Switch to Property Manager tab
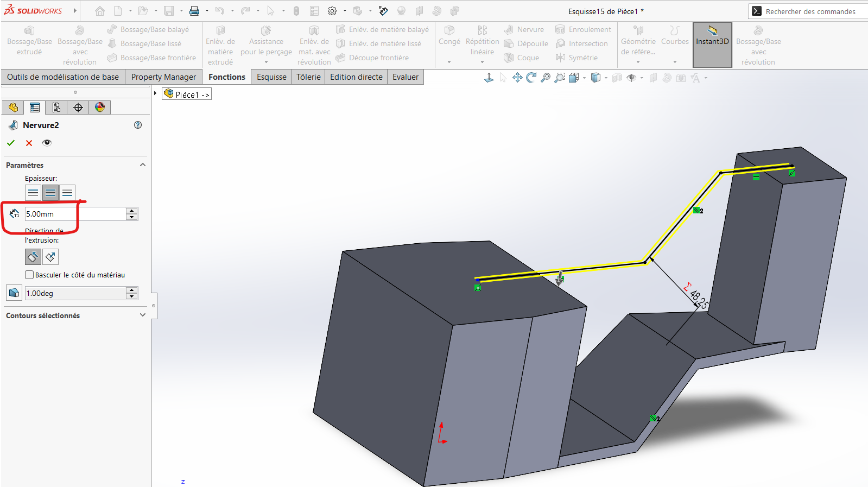 point(163,77)
